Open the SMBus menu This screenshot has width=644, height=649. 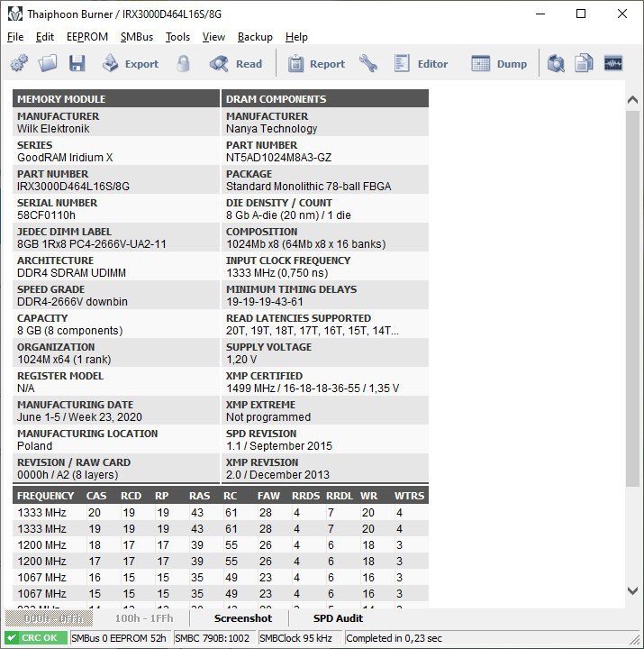click(x=137, y=37)
